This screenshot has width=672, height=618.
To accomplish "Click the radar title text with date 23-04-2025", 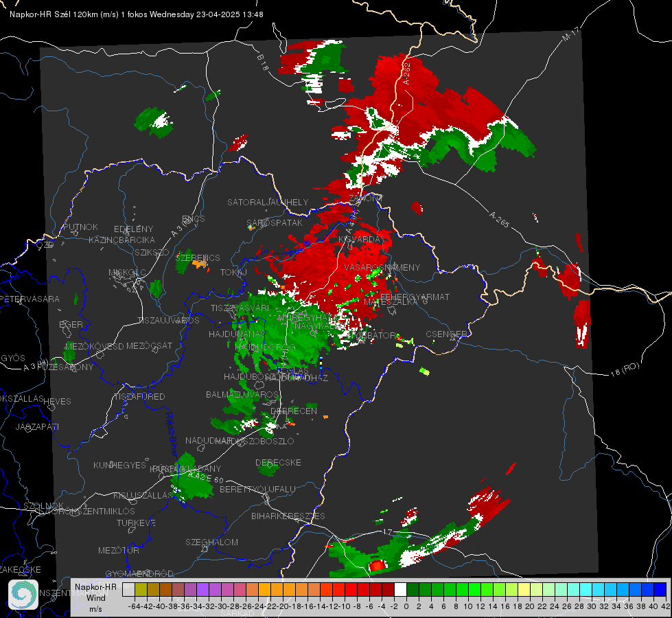I will tap(137, 14).
